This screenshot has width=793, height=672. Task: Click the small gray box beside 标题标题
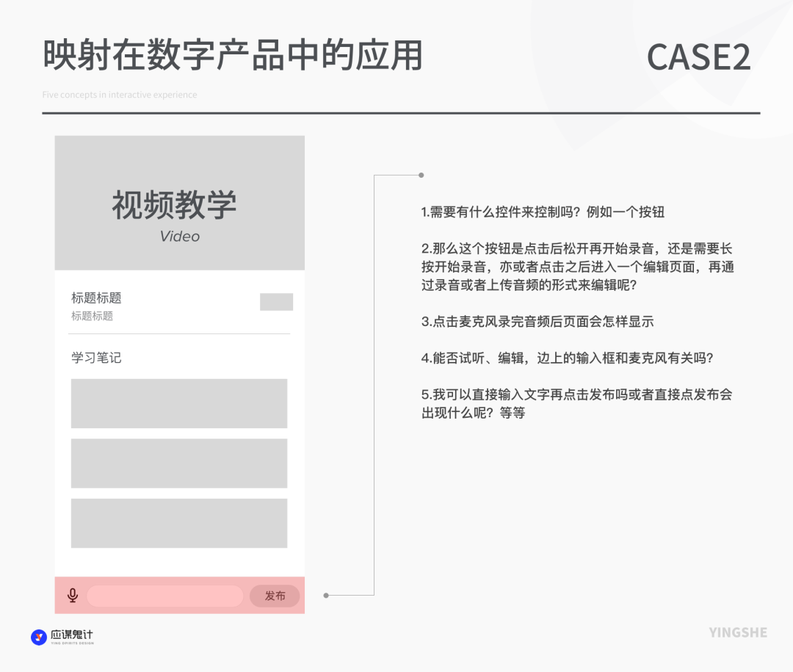[276, 302]
